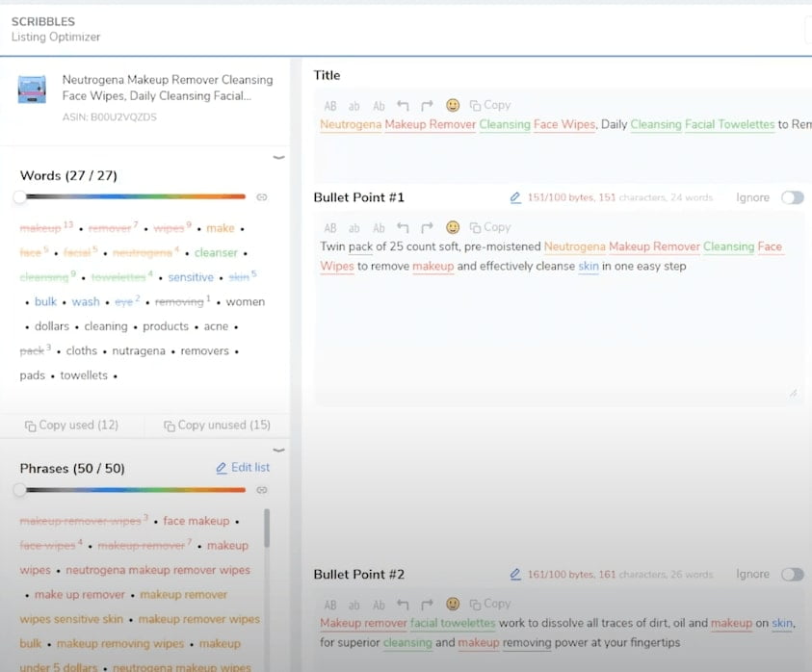Image resolution: width=812 pixels, height=672 pixels.
Task: Select the word "towellets" in Words list
Action: point(84,375)
